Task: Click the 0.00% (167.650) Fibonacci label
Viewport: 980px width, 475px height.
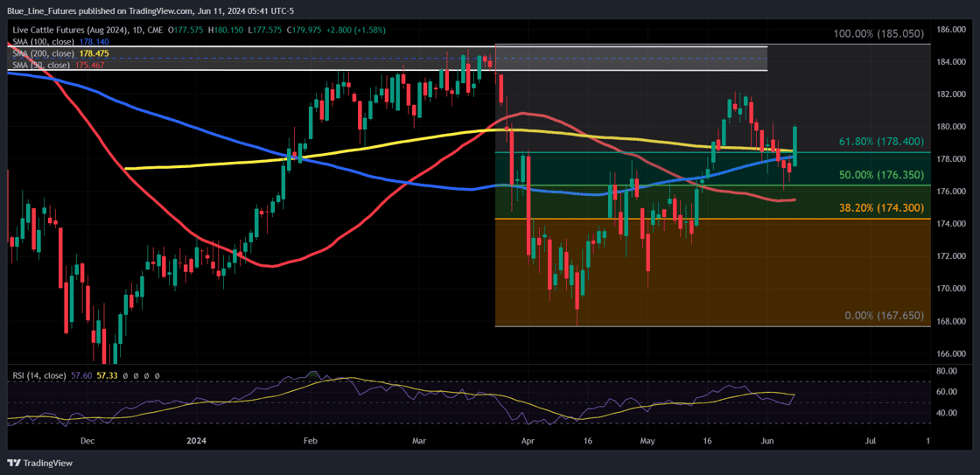Action: [884, 317]
